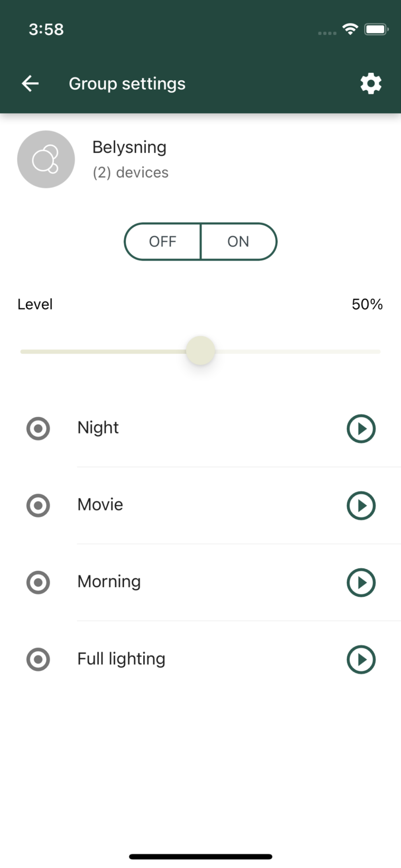Click the Level slider handle

[200, 351]
